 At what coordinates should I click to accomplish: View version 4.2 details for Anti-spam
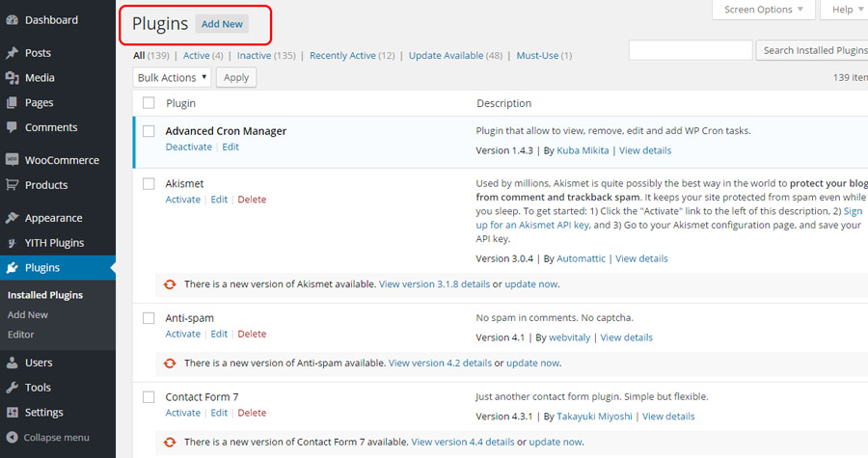(x=440, y=363)
